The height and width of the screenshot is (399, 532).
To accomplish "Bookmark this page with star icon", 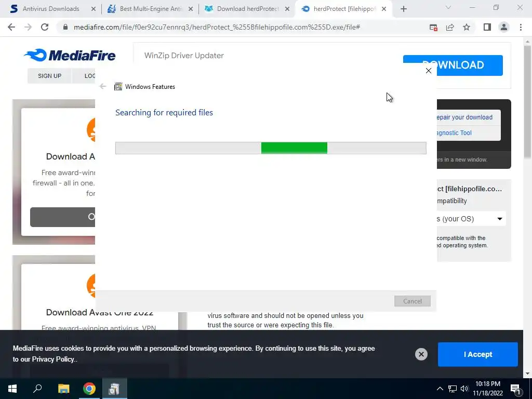I will [x=467, y=27].
